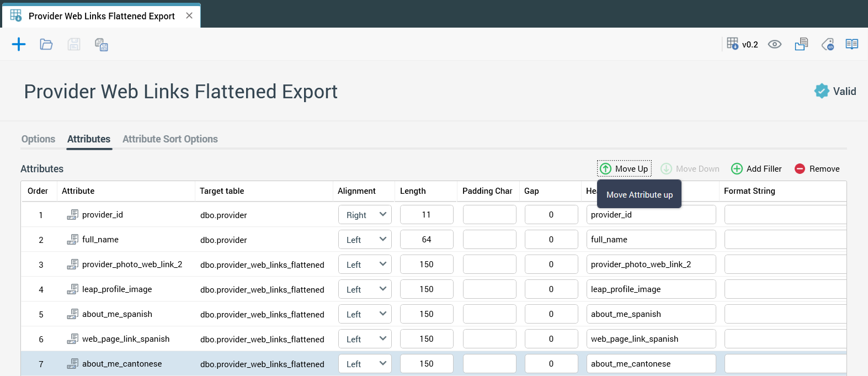This screenshot has width=868, height=376.
Task: Click the Remove button
Action: (x=817, y=169)
